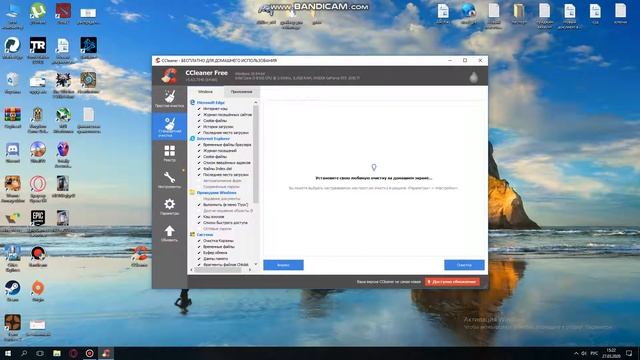Click the cleaning list scroll-down arrow

coord(256,264)
